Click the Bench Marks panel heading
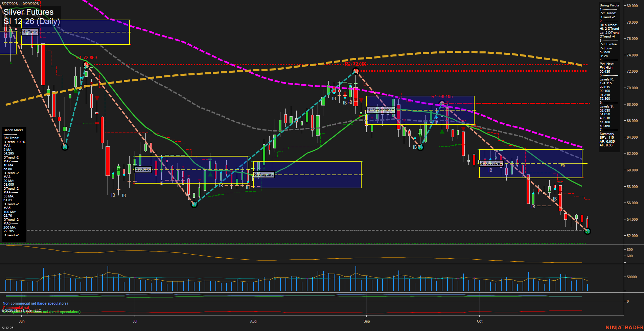 click(x=14, y=130)
